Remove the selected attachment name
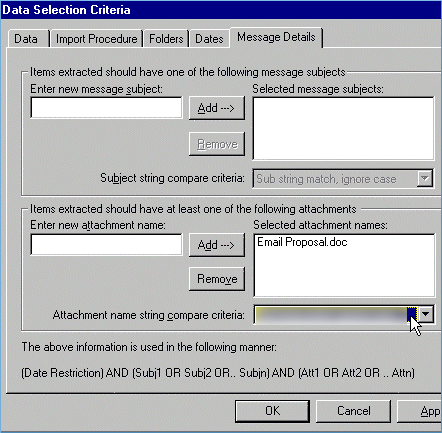This screenshot has height=433, width=442. click(217, 279)
